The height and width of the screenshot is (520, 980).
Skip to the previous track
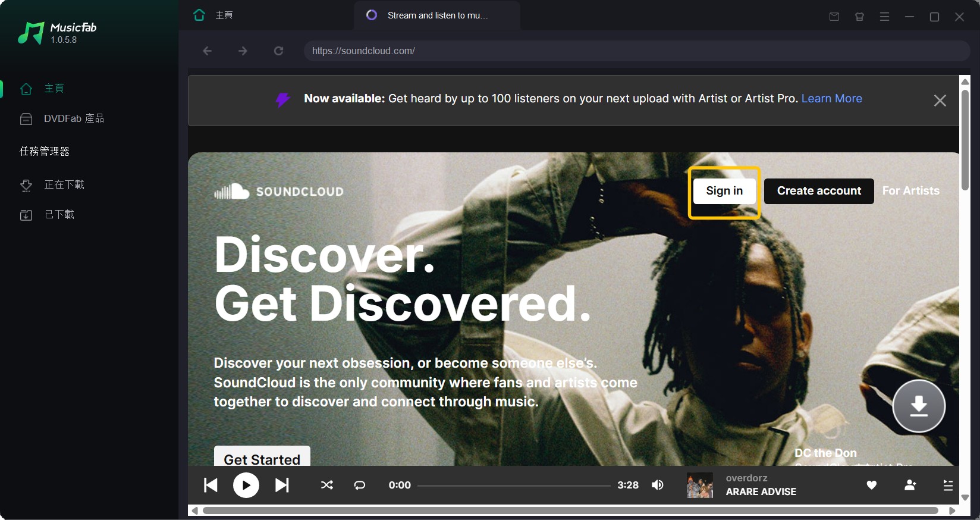pos(211,485)
